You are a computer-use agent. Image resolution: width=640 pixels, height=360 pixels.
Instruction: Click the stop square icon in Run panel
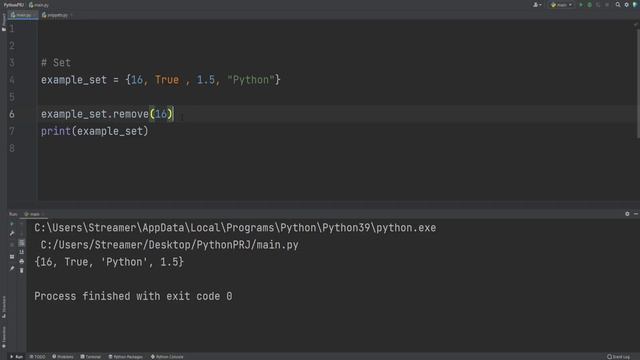[x=12, y=244]
